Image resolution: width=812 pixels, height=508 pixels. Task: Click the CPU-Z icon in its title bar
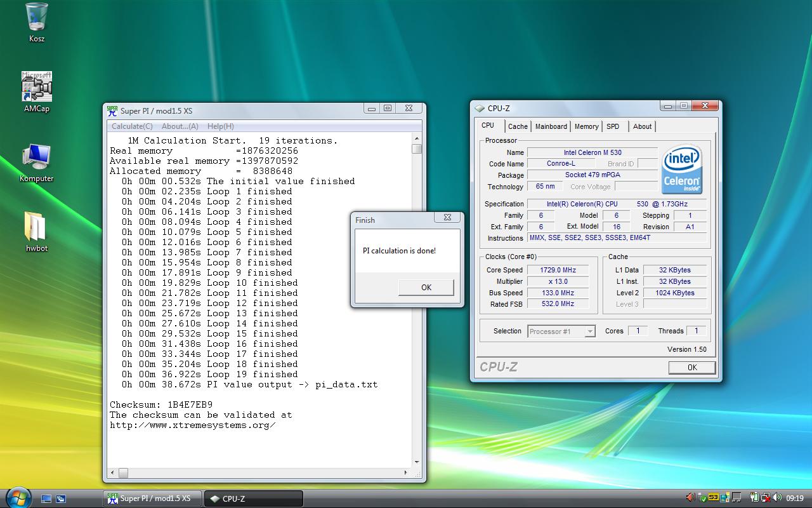pyautogui.click(x=480, y=109)
